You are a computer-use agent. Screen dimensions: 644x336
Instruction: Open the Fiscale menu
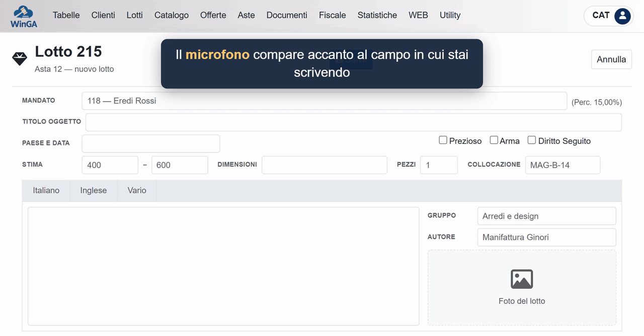pos(333,15)
